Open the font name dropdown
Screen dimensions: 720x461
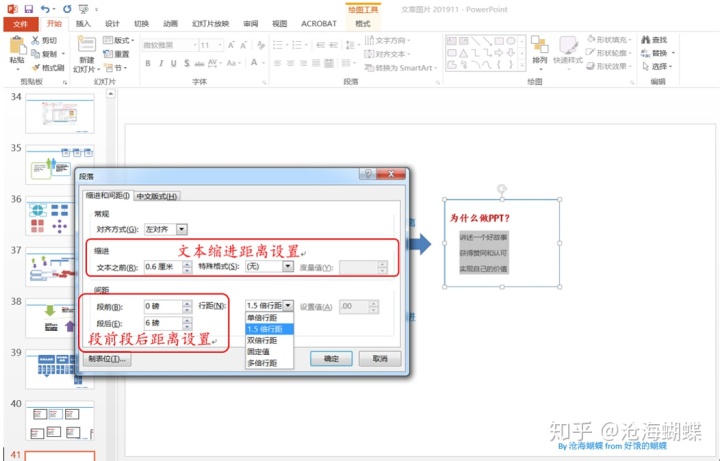point(195,45)
